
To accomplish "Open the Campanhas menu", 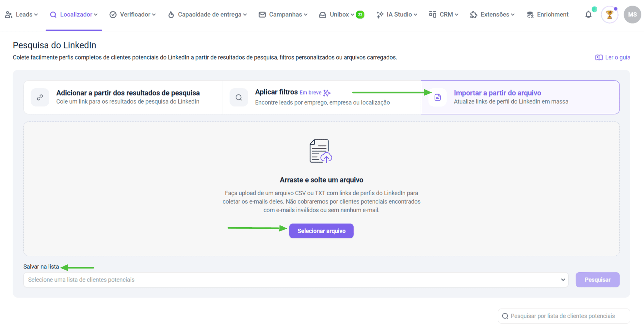I will click(283, 15).
